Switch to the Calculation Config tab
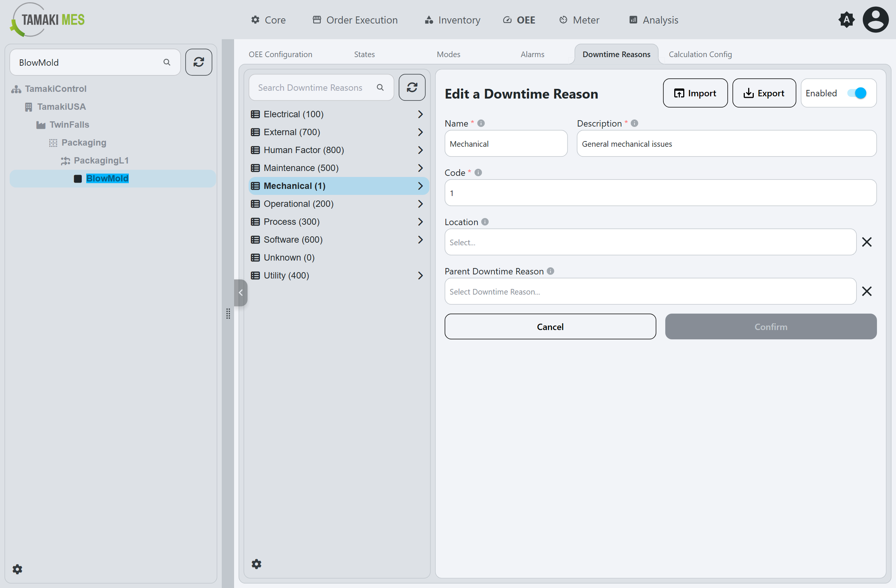This screenshot has height=588, width=896. pos(700,54)
